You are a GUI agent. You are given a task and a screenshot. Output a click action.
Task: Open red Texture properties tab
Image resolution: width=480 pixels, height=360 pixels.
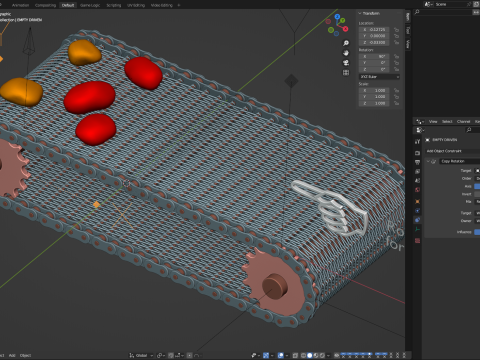point(417,240)
